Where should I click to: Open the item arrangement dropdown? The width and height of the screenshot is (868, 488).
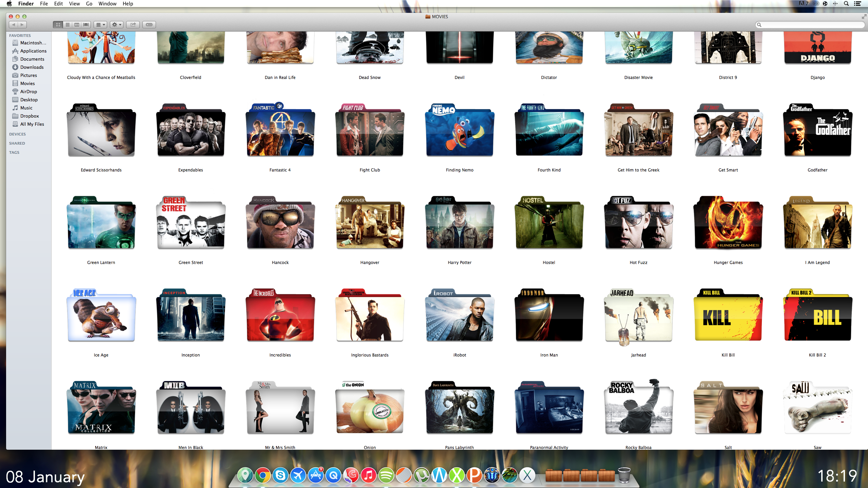101,25
